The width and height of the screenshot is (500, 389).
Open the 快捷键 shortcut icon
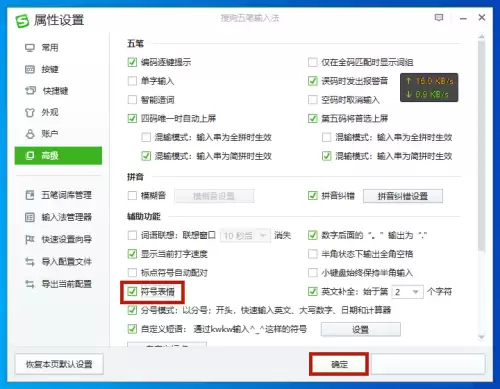tap(30, 91)
